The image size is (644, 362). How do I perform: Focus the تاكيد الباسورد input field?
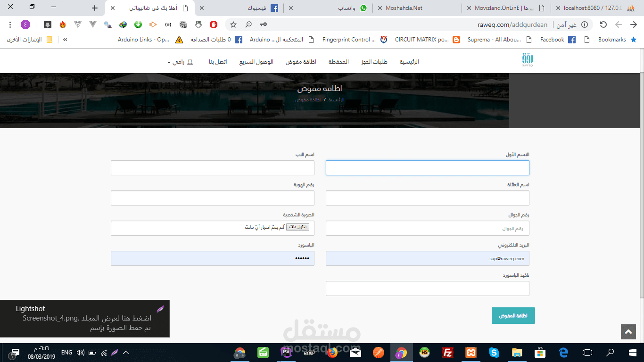pyautogui.click(x=428, y=288)
